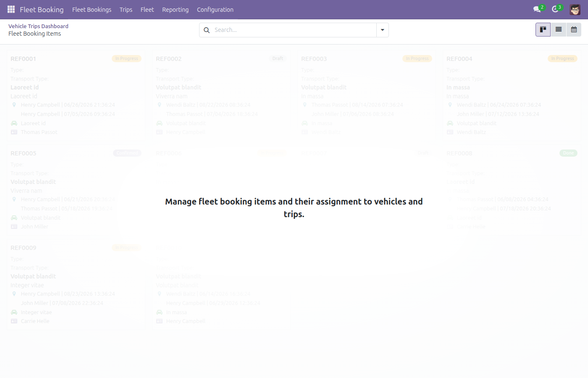Screen dimensions: 588x378
Task: Click the Draft badge on REF0002
Action: tap(278, 59)
